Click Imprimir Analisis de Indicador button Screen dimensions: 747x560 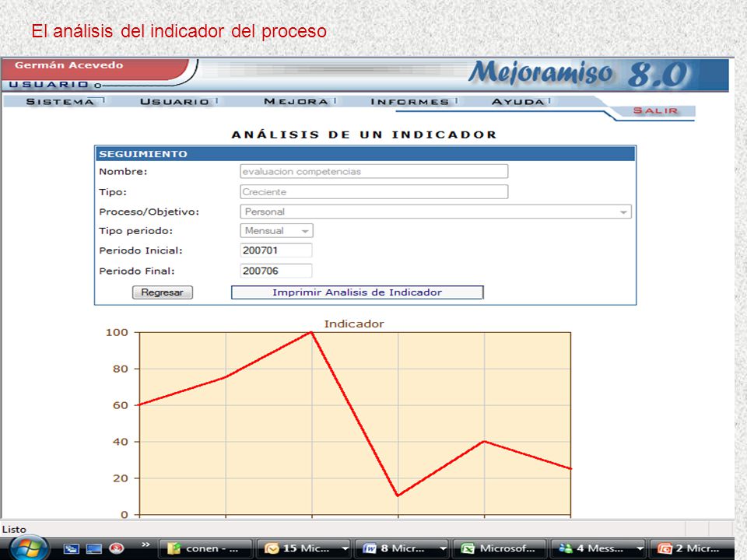tap(357, 292)
